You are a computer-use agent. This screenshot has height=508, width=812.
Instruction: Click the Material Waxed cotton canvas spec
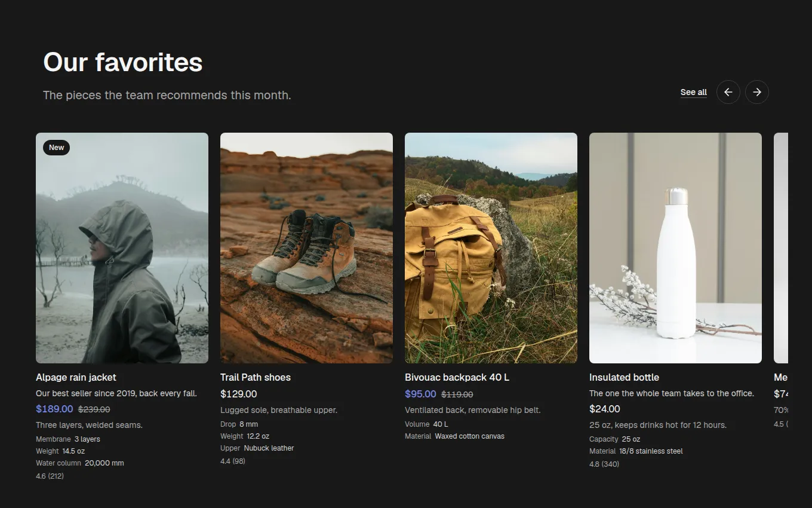(454, 436)
